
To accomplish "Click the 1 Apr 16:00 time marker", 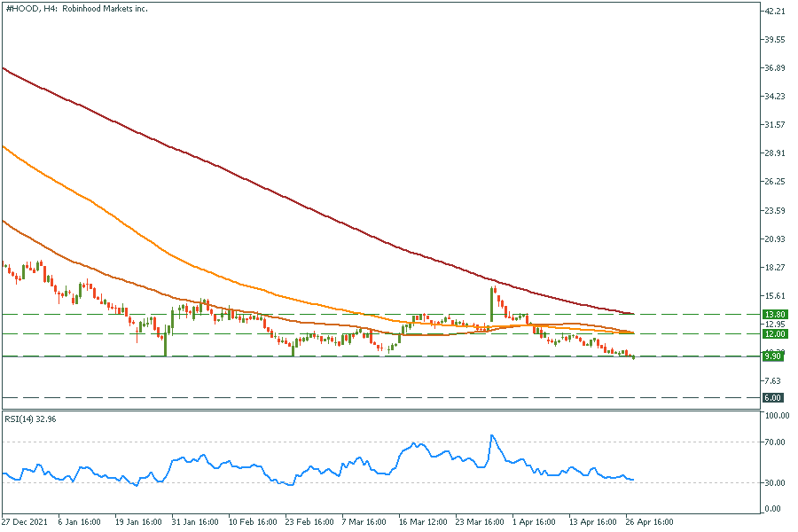I will point(536,522).
